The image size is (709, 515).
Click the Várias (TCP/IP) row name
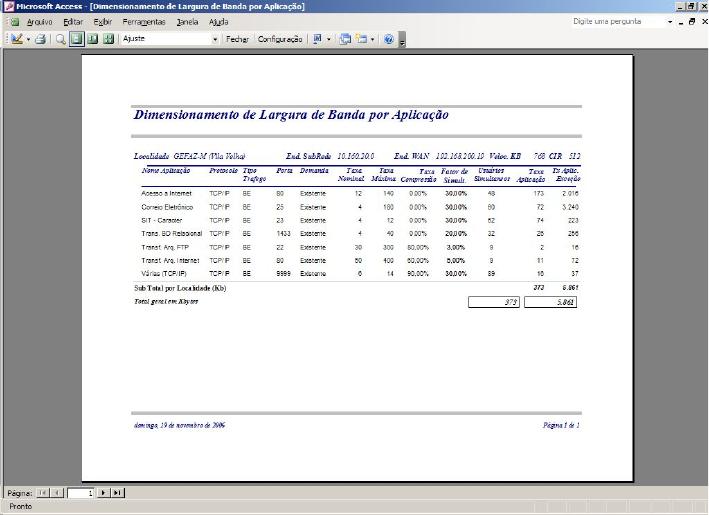click(x=163, y=274)
